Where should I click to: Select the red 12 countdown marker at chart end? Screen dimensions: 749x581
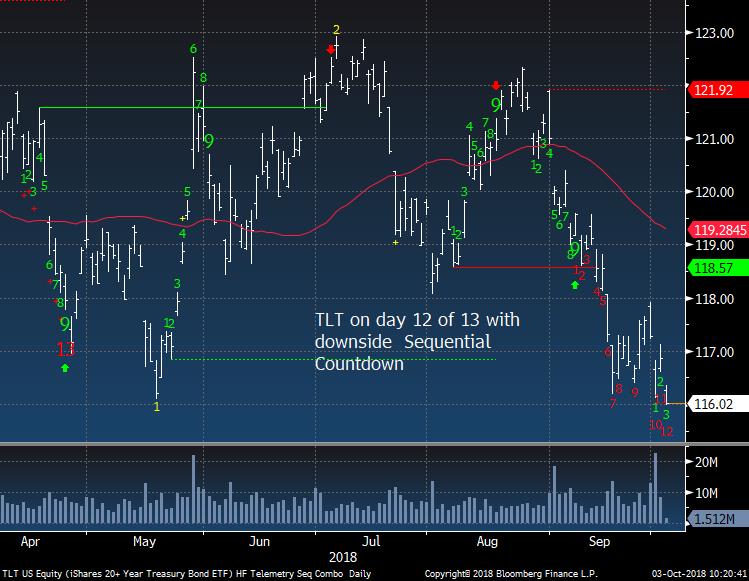click(667, 432)
